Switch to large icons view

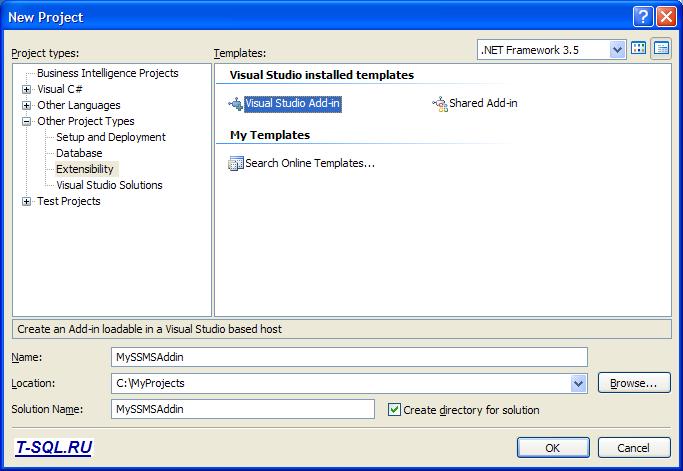[x=639, y=48]
